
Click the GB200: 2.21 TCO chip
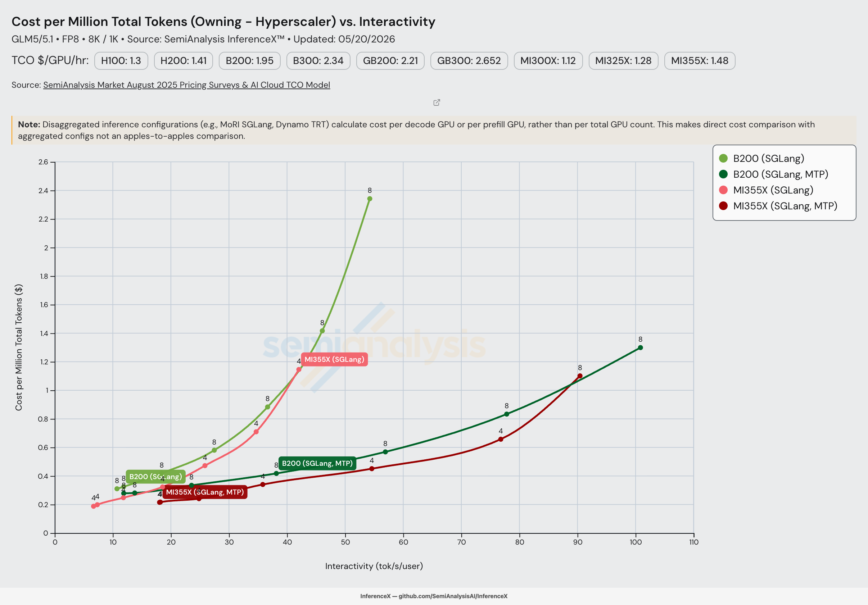click(x=390, y=61)
